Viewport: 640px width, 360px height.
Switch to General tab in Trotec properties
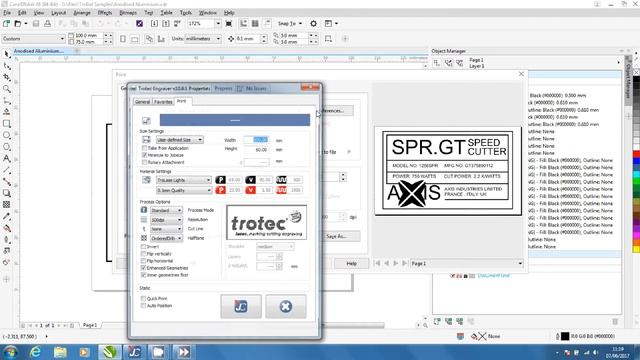142,102
